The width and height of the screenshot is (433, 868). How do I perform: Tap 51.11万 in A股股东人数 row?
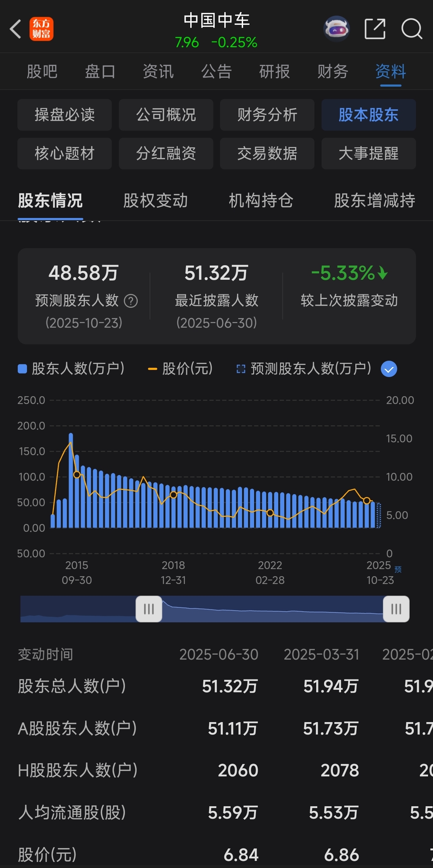(x=233, y=728)
